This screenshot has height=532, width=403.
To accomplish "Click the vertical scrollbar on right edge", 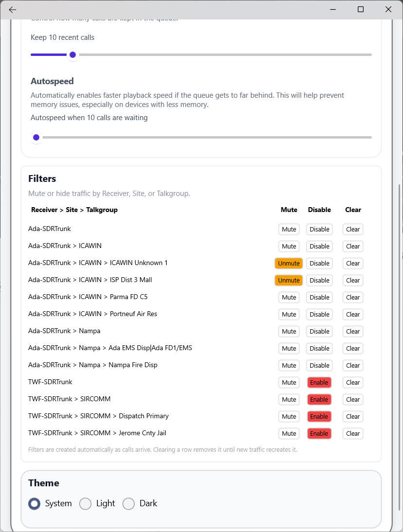I will pyautogui.click(x=399, y=340).
